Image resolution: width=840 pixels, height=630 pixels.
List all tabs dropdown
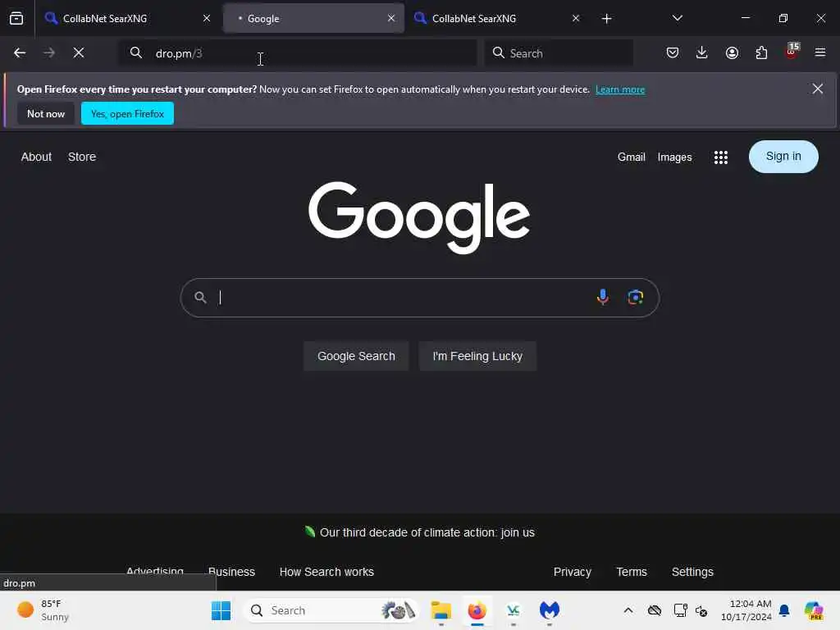(x=677, y=18)
